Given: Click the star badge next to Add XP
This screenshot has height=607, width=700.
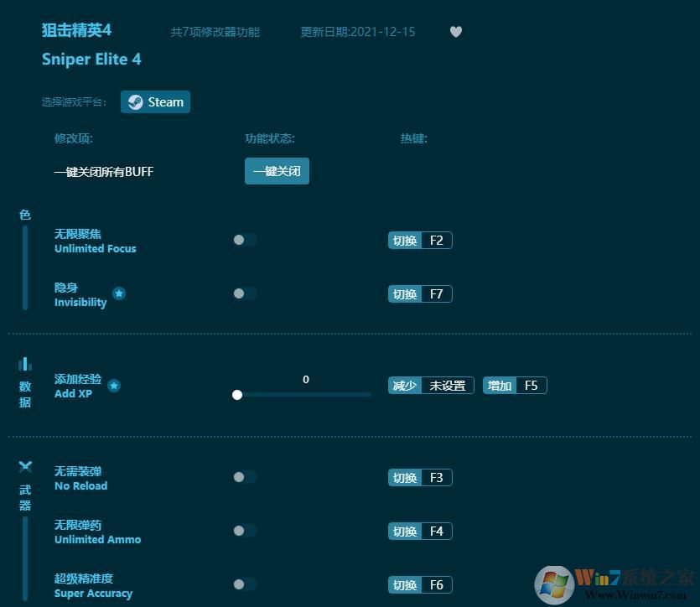Looking at the screenshot, I should [114, 386].
